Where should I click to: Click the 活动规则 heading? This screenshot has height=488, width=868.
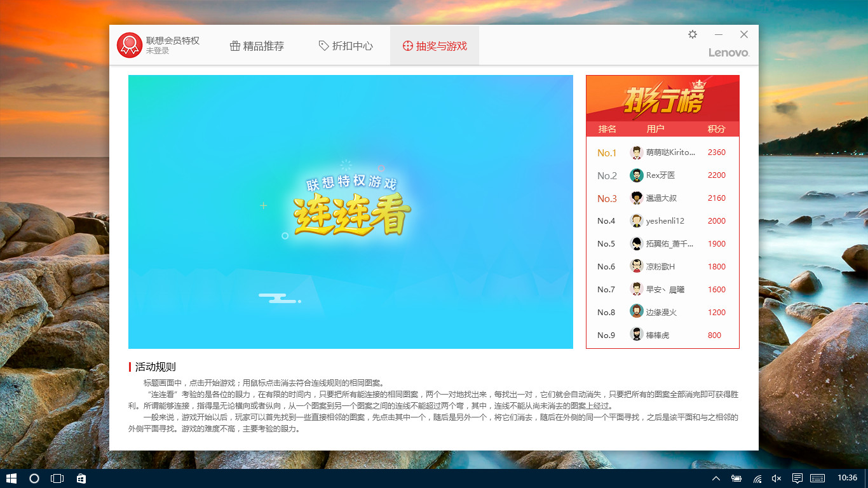pos(156,367)
